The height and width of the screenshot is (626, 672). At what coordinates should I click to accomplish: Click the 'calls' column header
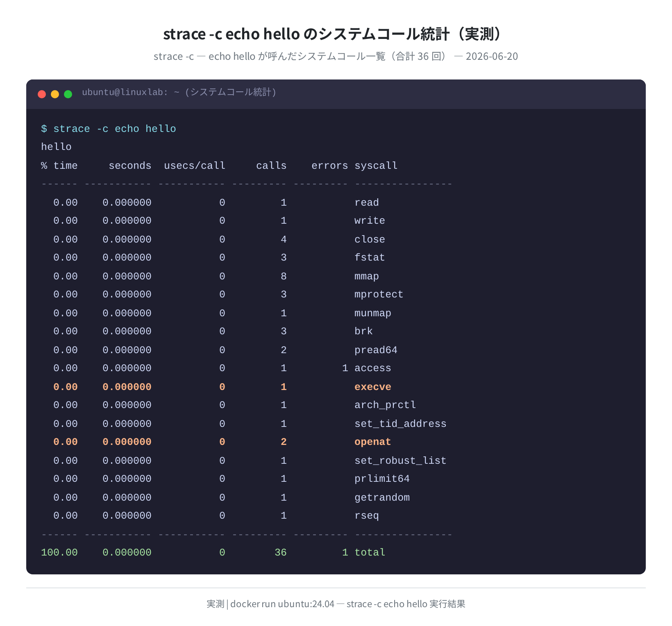point(271,166)
